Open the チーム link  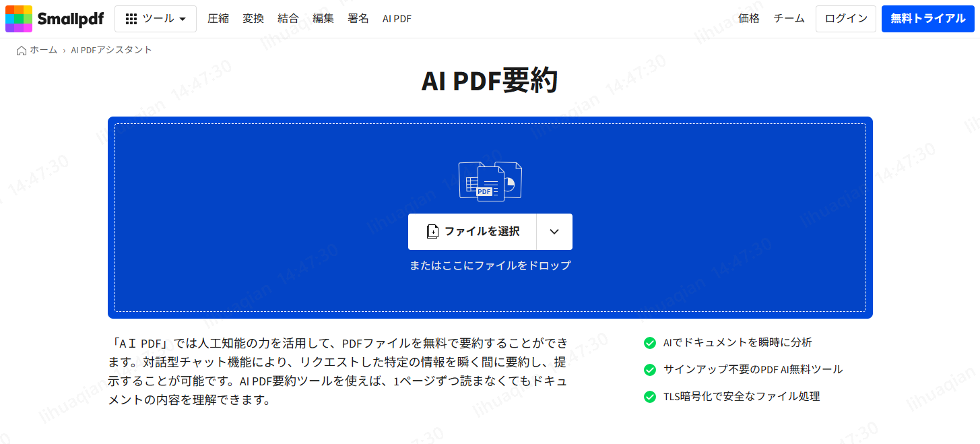(789, 19)
